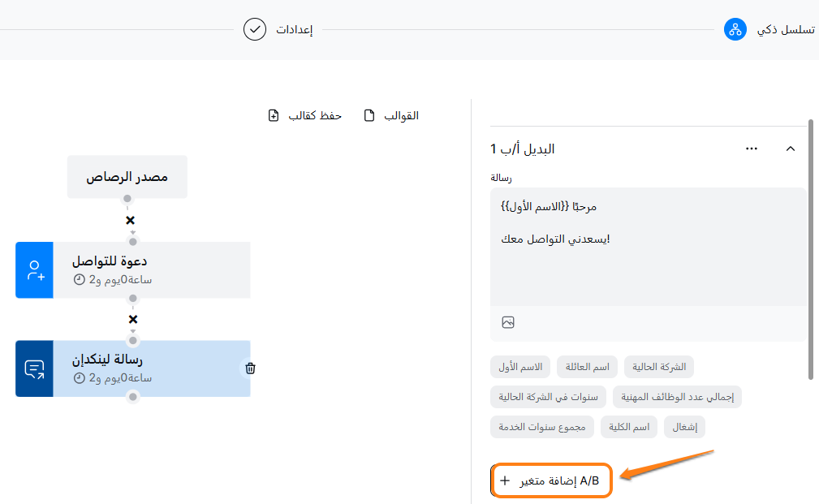
Task: Remove connector X above LinkedIn message node
Action: [133, 319]
